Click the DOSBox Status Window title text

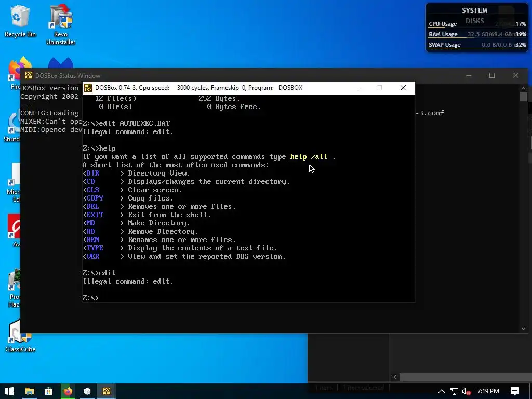coord(68,76)
